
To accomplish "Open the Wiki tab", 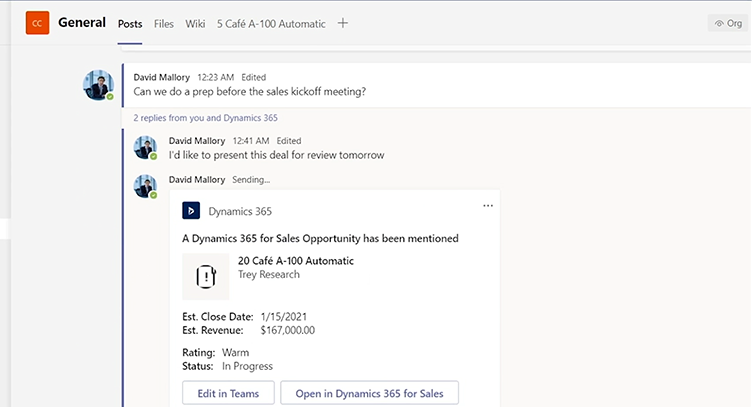I will [195, 24].
